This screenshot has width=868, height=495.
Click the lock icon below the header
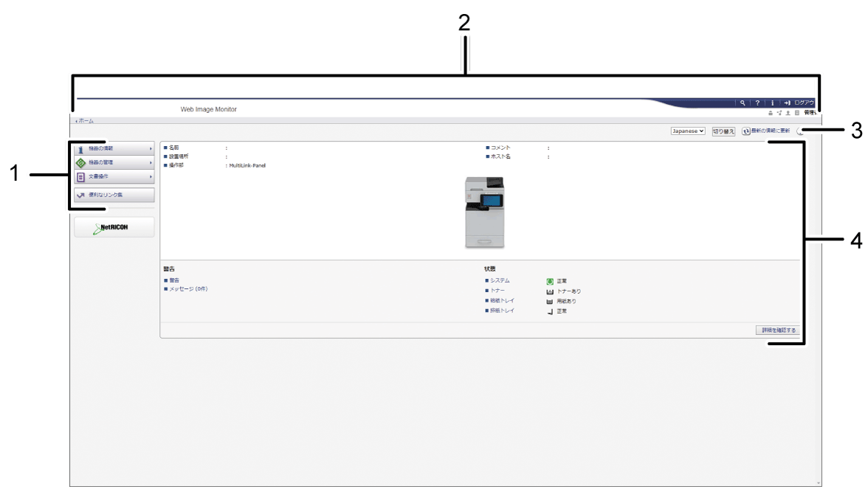[x=771, y=113]
